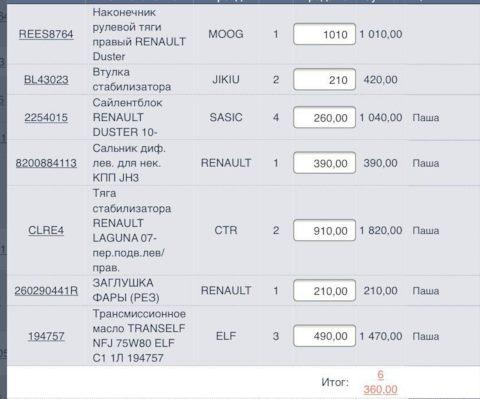Edit headlight plug price field 210,00
This screenshot has height=399, width=480.
click(324, 291)
